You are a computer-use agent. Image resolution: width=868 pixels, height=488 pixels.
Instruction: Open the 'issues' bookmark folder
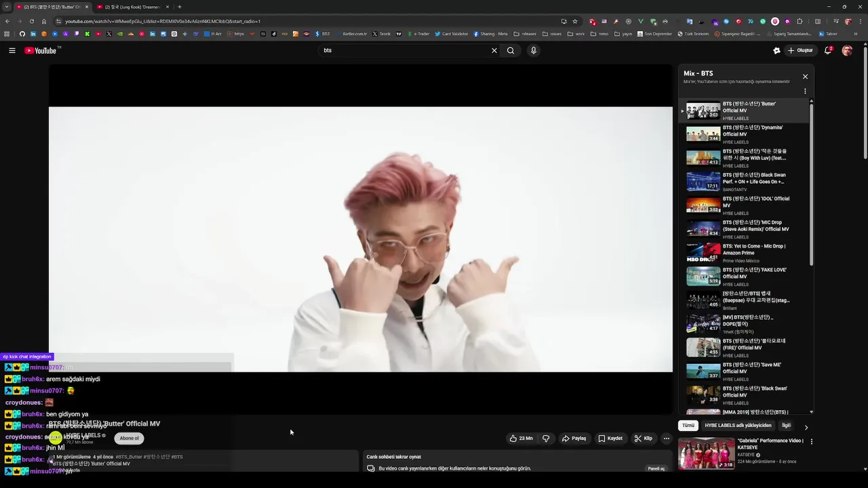pyautogui.click(x=552, y=34)
